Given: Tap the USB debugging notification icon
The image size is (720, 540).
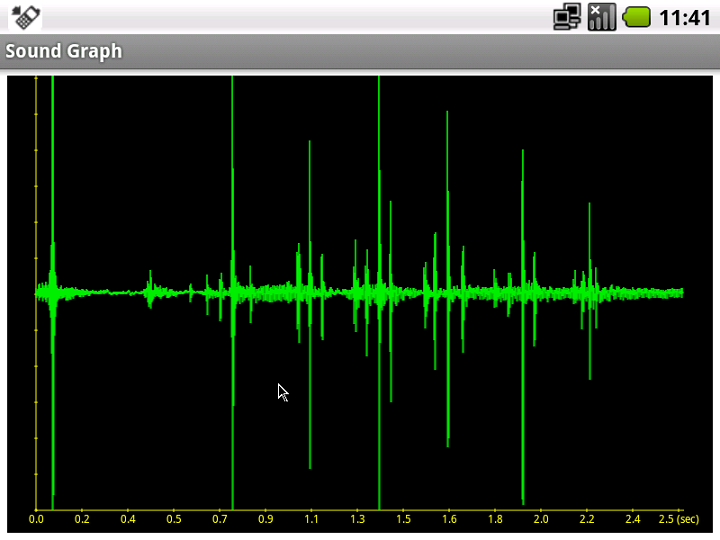Looking at the screenshot, I should pyautogui.click(x=26, y=16).
